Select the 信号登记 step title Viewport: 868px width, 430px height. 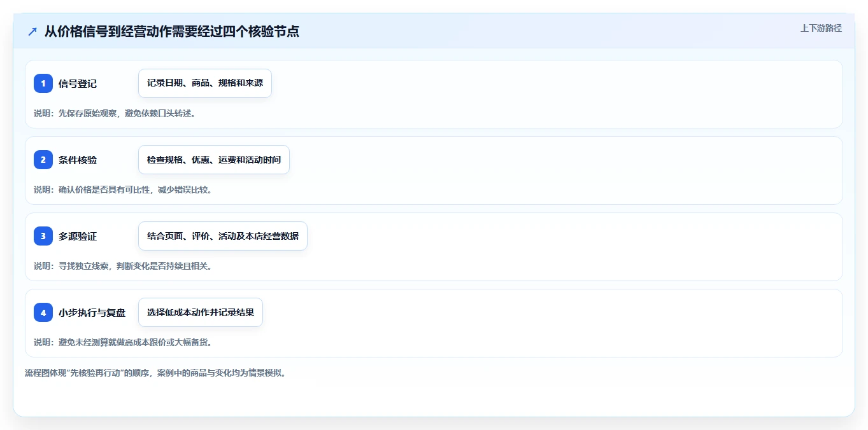pyautogui.click(x=78, y=83)
